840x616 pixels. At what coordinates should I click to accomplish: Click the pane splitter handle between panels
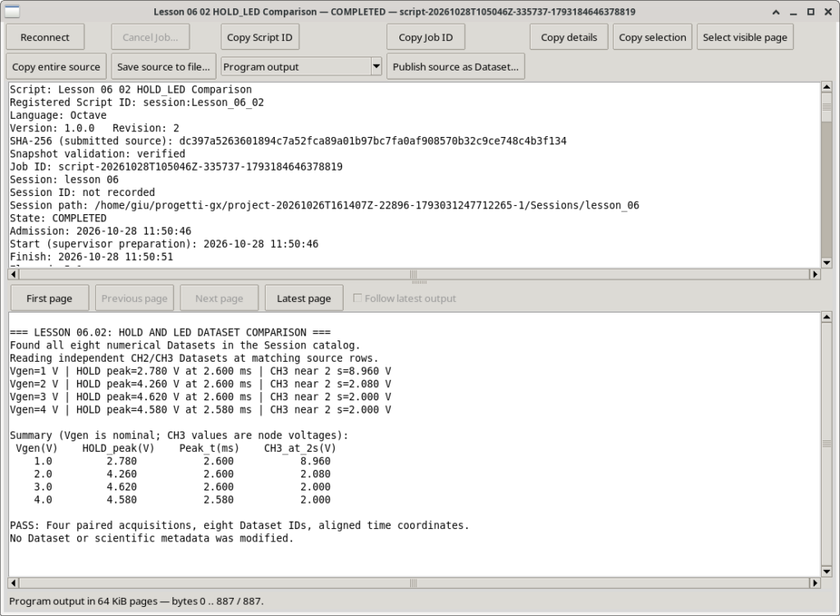pos(419,282)
